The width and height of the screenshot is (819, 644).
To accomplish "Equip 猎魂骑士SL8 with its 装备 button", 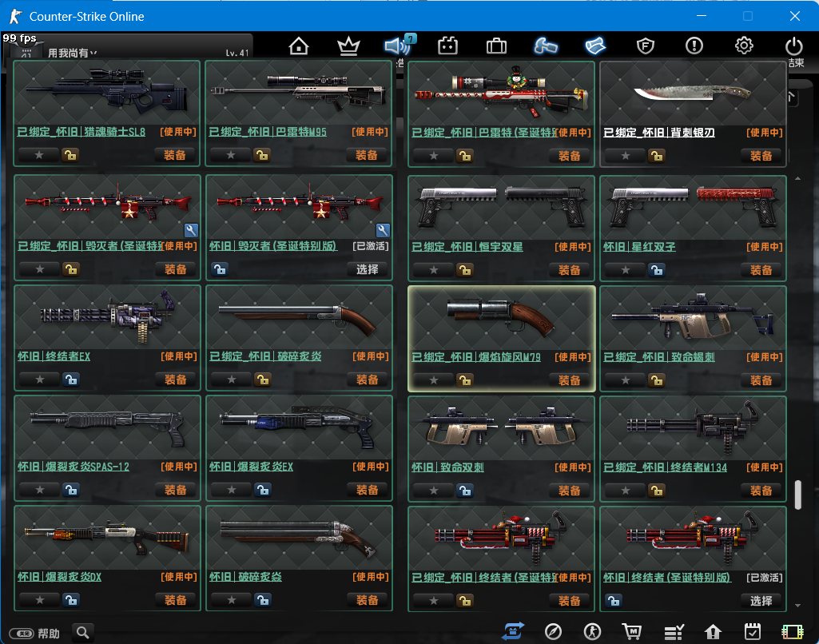I will [x=175, y=155].
